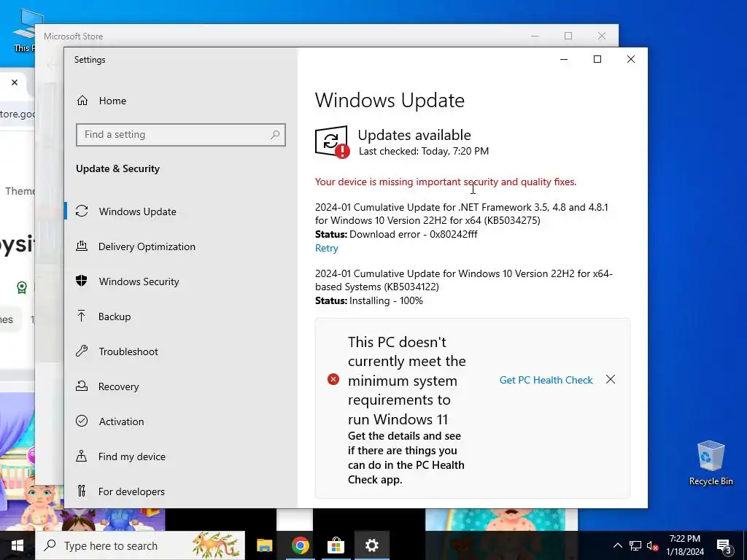The height and width of the screenshot is (560, 747).
Task: Open Activation settings
Action: tap(181, 421)
